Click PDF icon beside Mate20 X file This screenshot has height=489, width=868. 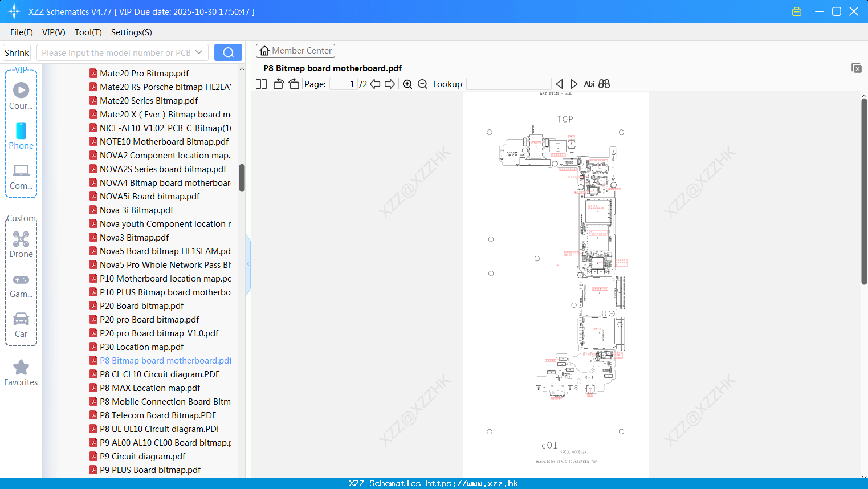coord(93,114)
